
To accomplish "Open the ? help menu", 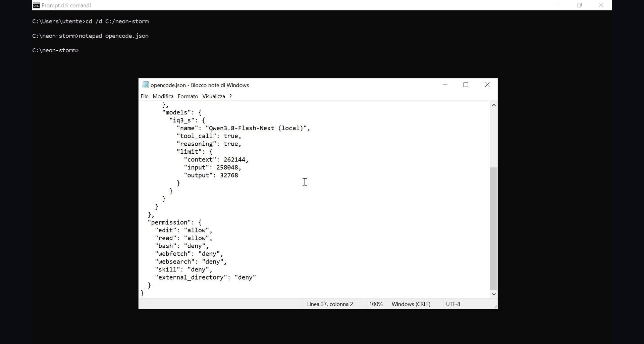I will click(x=230, y=96).
